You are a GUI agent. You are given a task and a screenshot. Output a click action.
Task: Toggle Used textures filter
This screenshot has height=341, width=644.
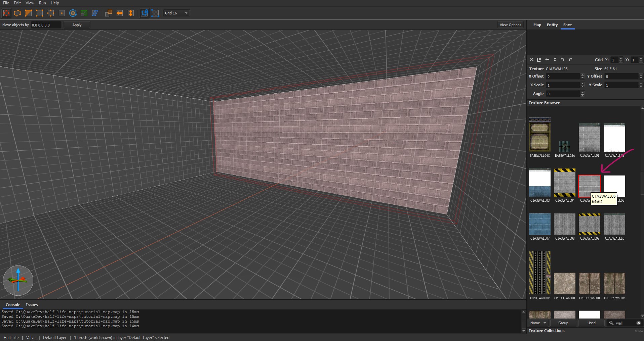click(592, 323)
